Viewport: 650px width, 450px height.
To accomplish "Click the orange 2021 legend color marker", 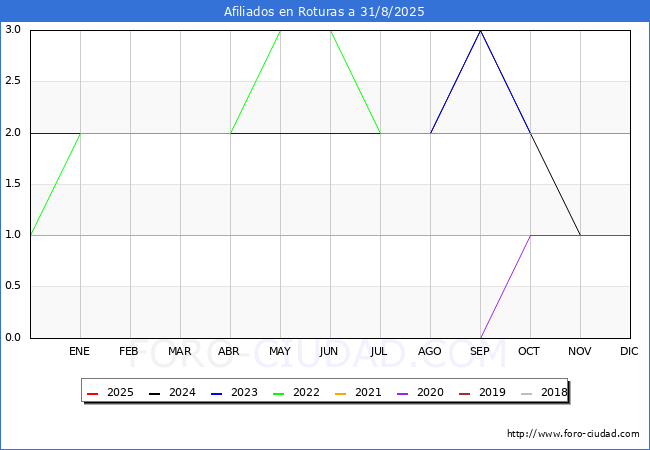I will point(340,393).
